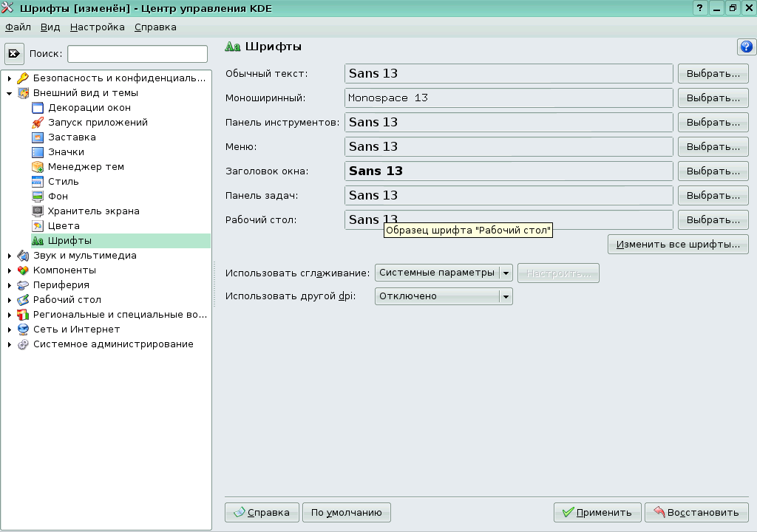Click the search filter icon beside Поиск
The image size is (757, 532).
15,53
